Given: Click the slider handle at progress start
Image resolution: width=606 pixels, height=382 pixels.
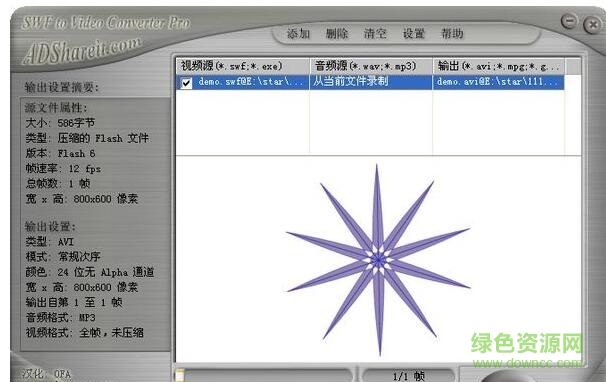Looking at the screenshot, I should (x=180, y=375).
